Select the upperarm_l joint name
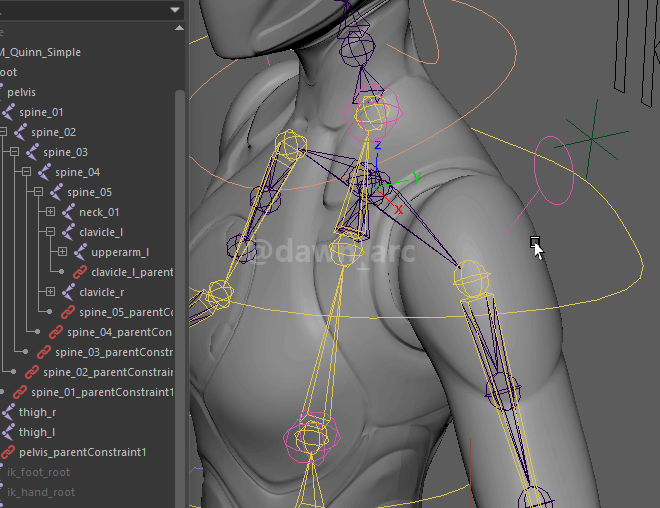The image size is (660, 508). click(x=120, y=253)
